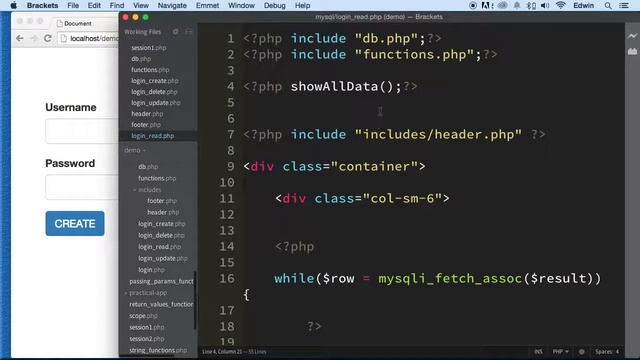Click the Working Files gear settings icon
The image size is (640, 360).
click(176, 31)
